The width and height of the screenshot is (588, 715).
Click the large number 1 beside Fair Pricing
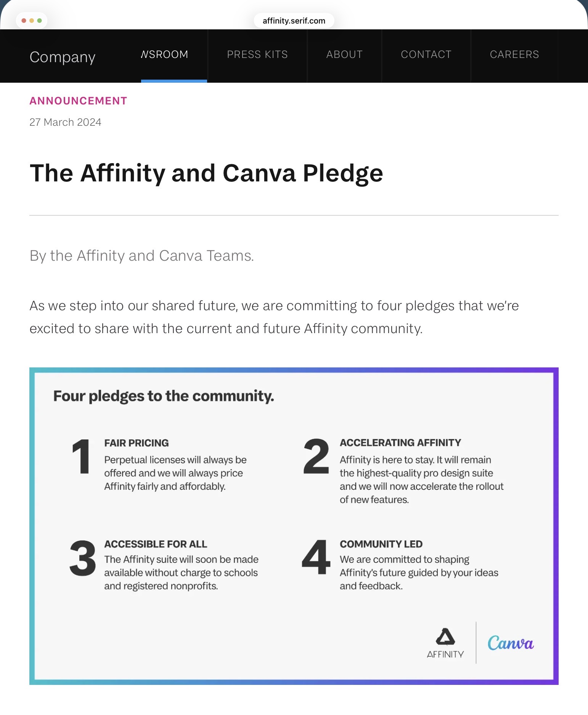pyautogui.click(x=81, y=456)
